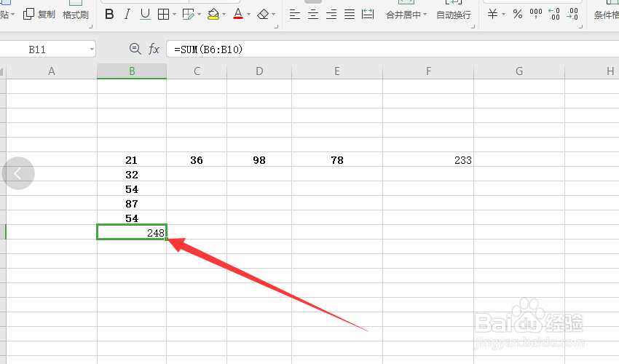Apply percent style
619x364 pixels.
click(x=518, y=15)
